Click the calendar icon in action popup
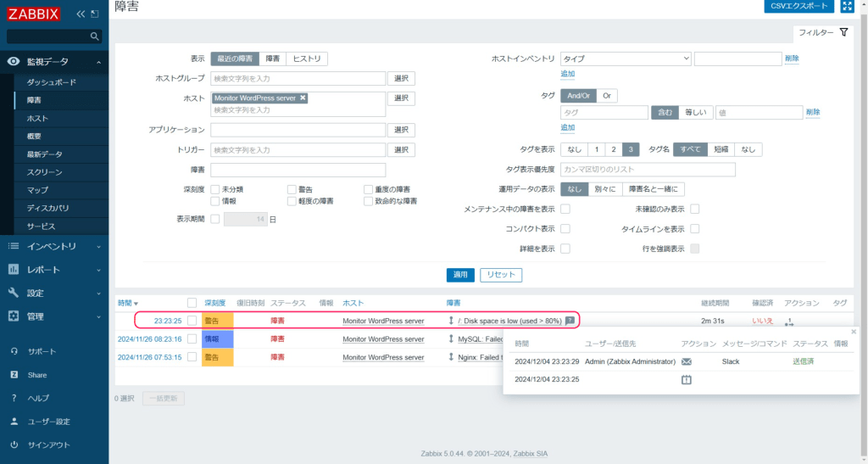 pyautogui.click(x=687, y=380)
